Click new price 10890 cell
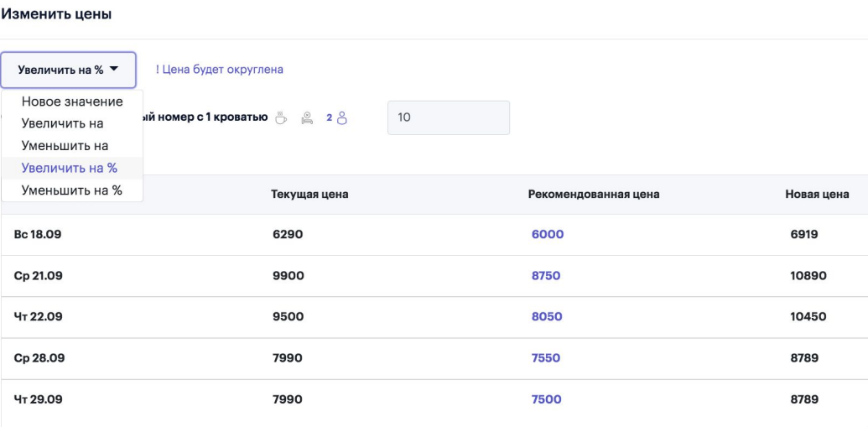 coord(808,276)
